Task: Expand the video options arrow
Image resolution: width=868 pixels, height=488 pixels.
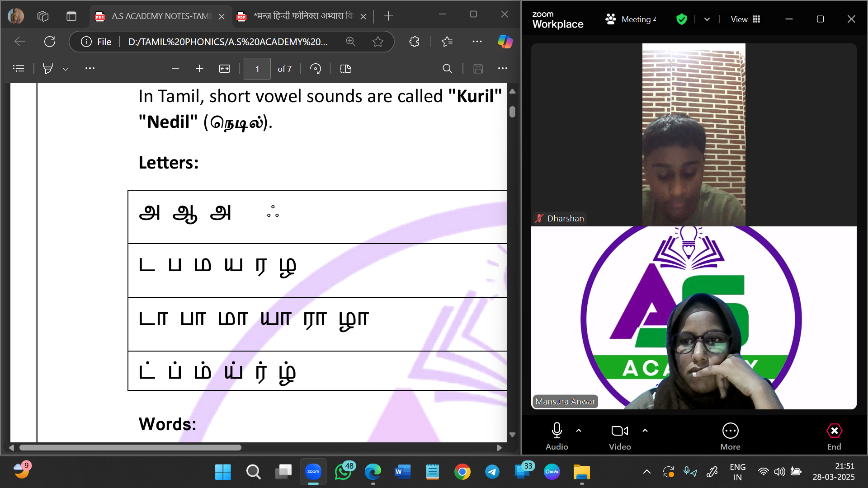Action: (645, 431)
